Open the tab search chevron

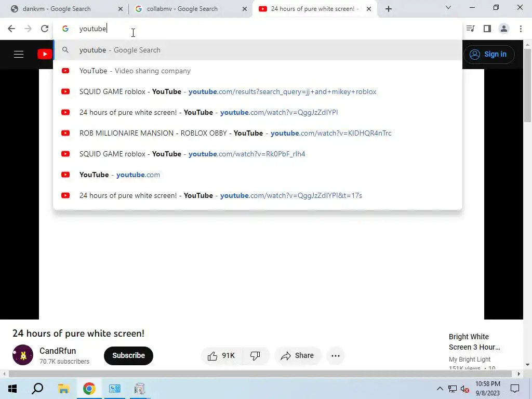pos(448,7)
